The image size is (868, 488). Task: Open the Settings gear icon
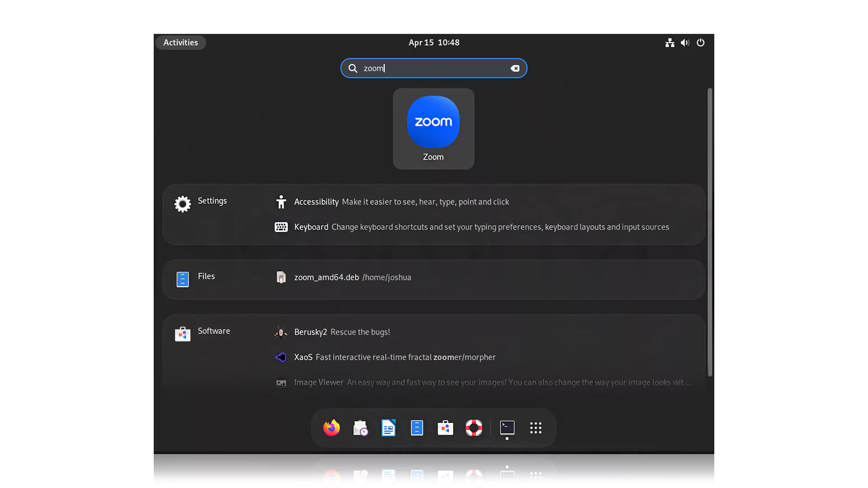(183, 204)
